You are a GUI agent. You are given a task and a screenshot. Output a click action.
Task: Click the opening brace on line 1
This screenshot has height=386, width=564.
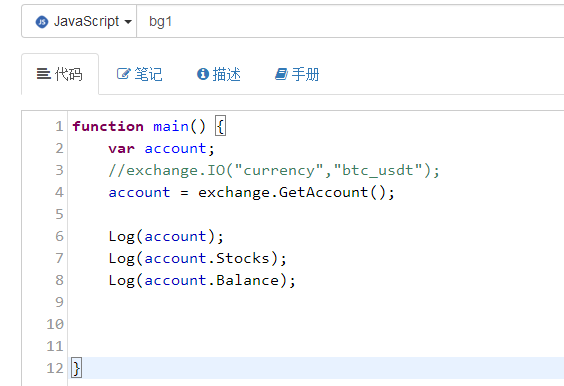click(220, 126)
